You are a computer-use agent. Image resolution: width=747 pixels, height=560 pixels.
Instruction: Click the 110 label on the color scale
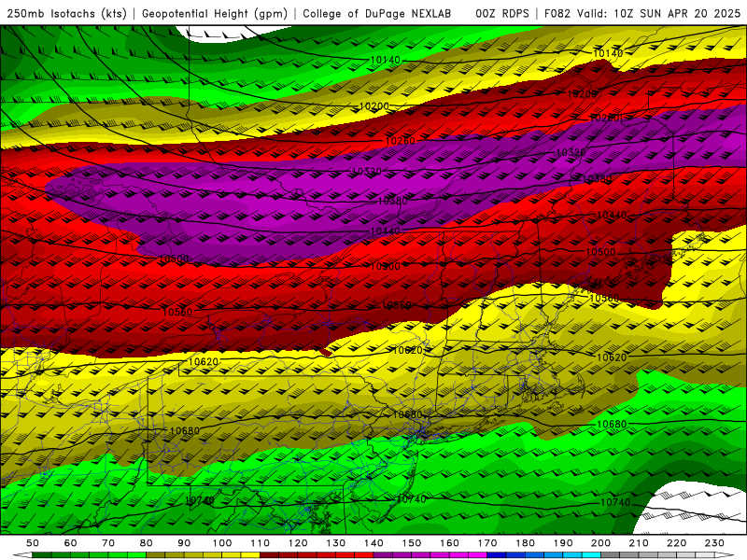coord(261,543)
